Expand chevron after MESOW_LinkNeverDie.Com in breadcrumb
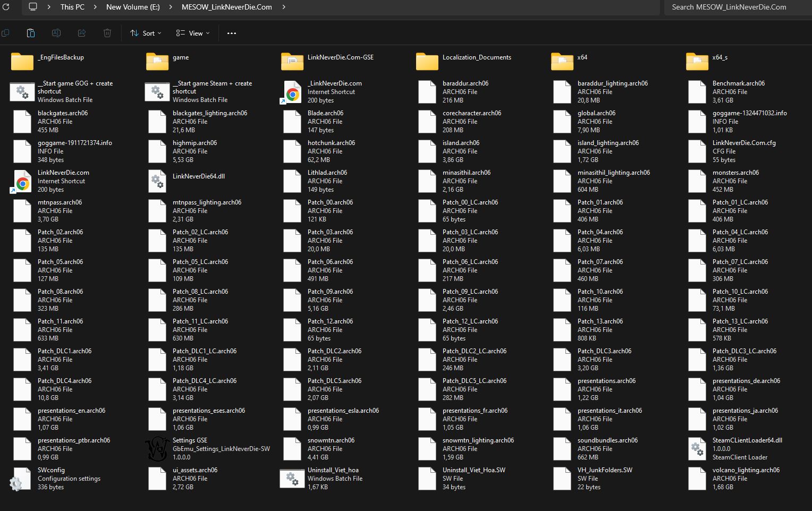 coord(284,7)
